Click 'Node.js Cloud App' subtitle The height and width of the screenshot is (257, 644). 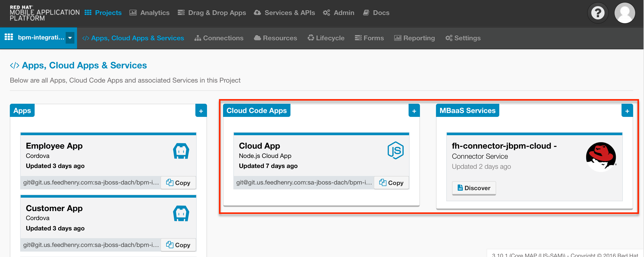(x=265, y=156)
